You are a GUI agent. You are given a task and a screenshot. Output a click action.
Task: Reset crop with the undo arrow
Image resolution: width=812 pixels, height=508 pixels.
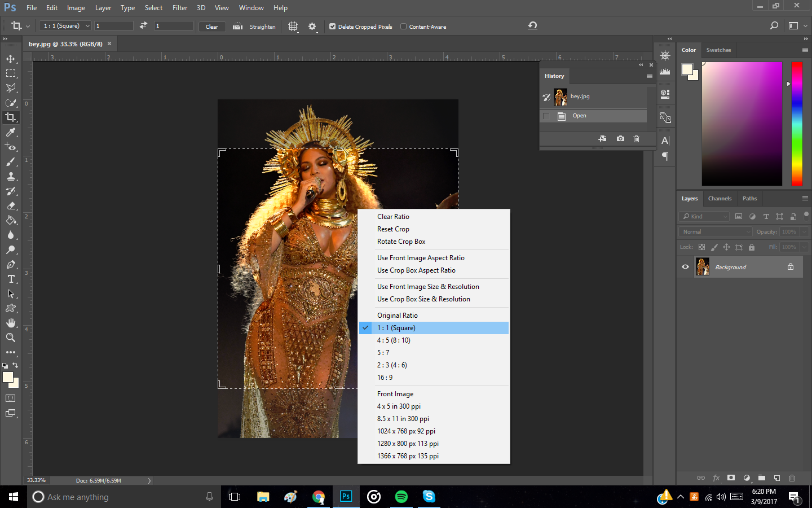pyautogui.click(x=532, y=25)
